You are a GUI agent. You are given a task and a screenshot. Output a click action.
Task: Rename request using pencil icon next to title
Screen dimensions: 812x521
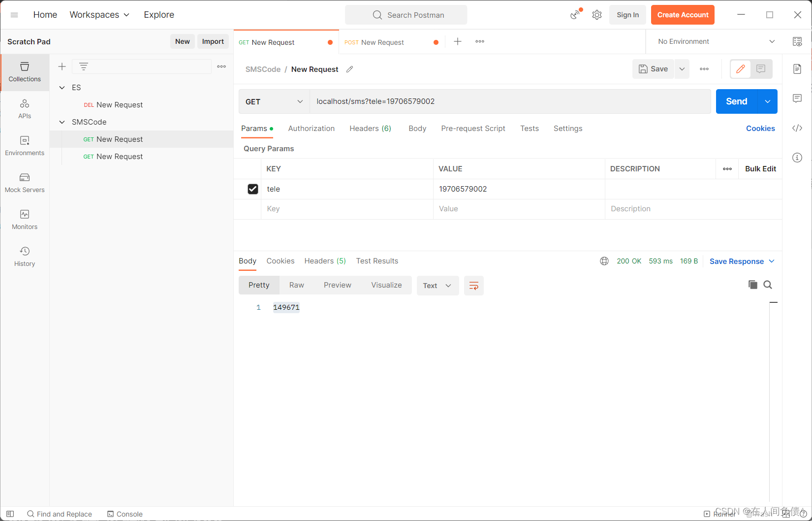click(350, 69)
